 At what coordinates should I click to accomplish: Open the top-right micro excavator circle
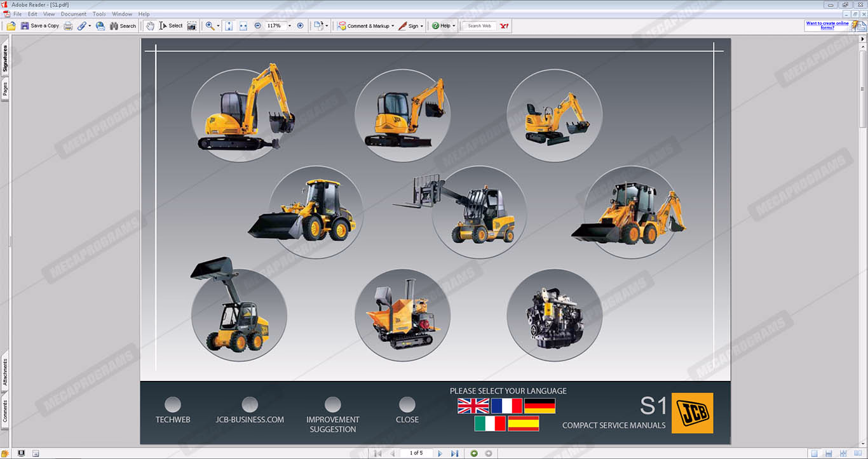554,116
